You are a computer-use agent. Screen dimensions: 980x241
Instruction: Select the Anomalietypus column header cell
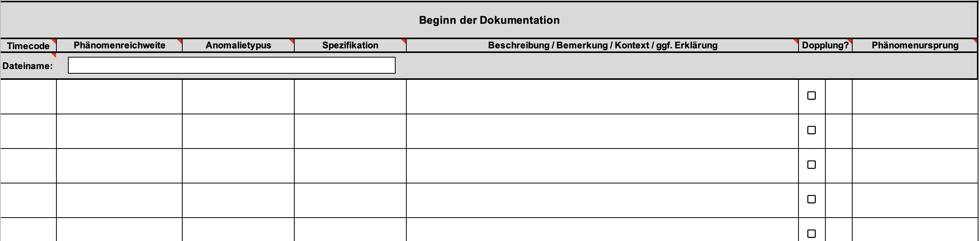tap(238, 45)
